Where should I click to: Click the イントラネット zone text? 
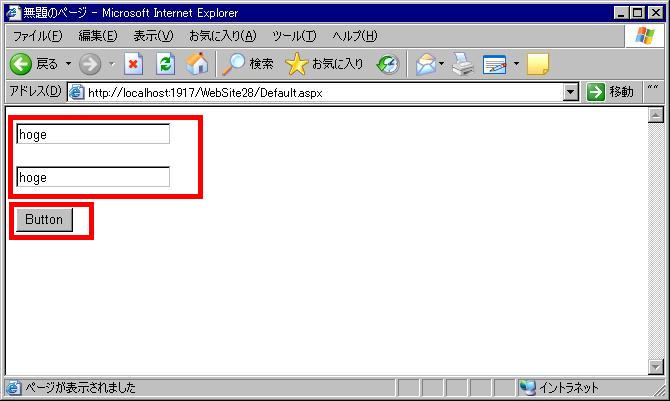[x=568, y=388]
